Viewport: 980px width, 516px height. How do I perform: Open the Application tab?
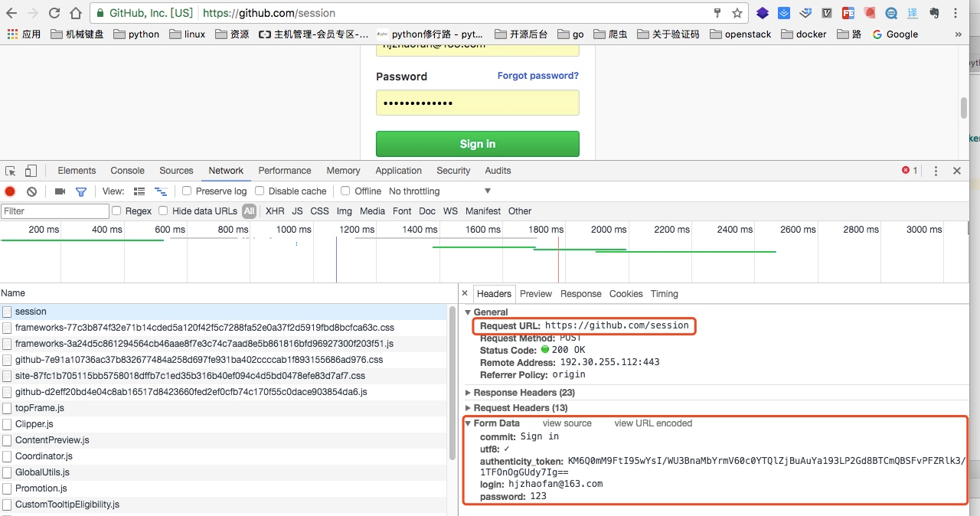pos(398,171)
